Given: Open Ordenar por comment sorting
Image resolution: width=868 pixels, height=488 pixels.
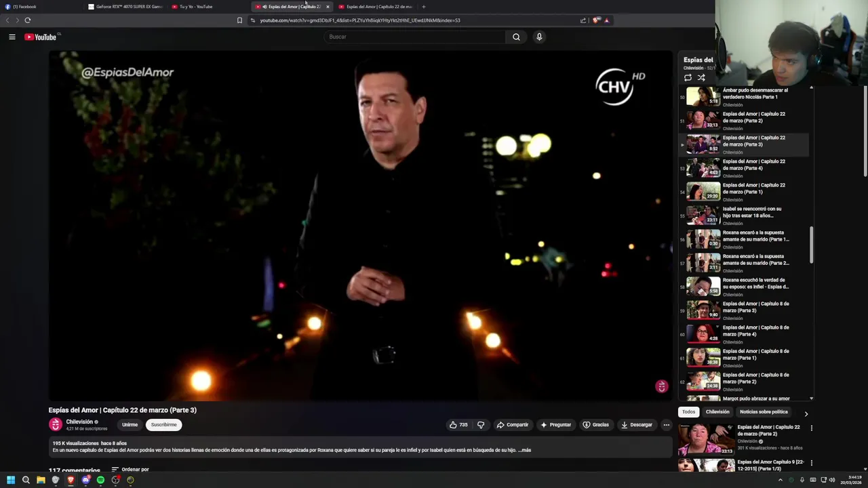Looking at the screenshot, I should tap(130, 469).
